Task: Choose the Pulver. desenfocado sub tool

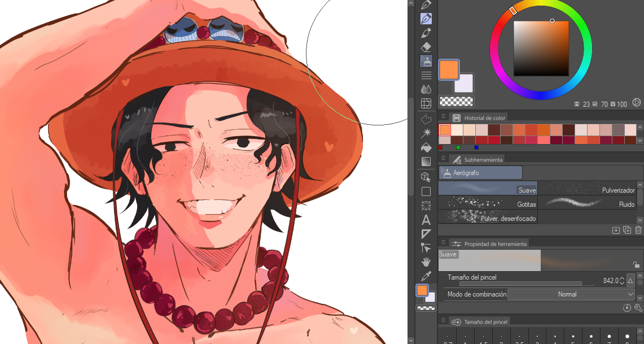Action: [x=488, y=216]
